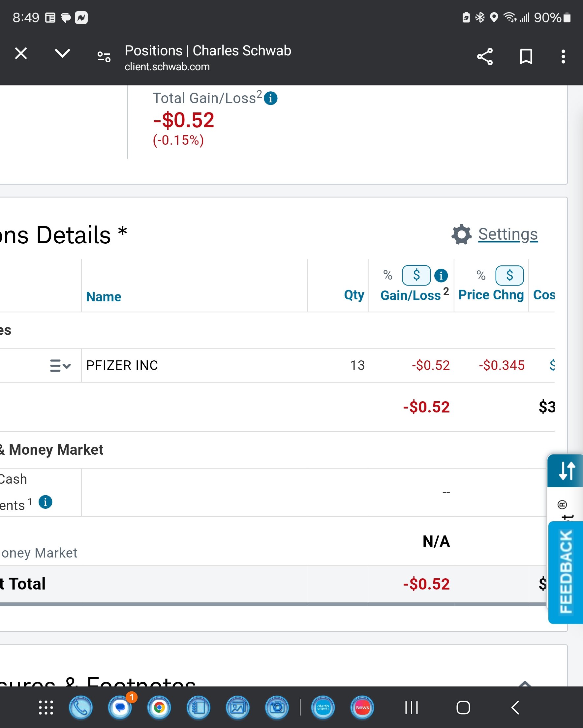
Task: Navigate back with system button
Action: point(515,708)
